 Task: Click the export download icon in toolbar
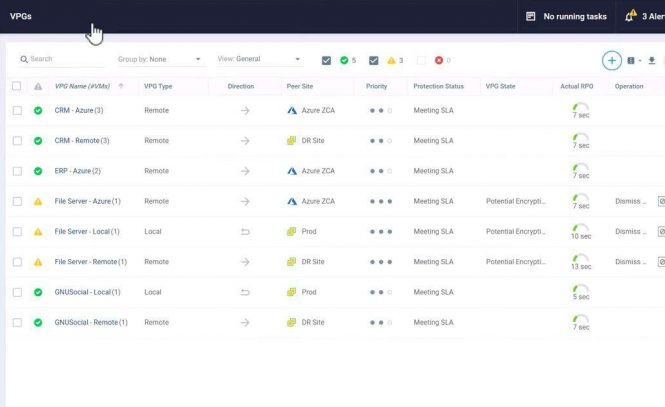click(652, 60)
